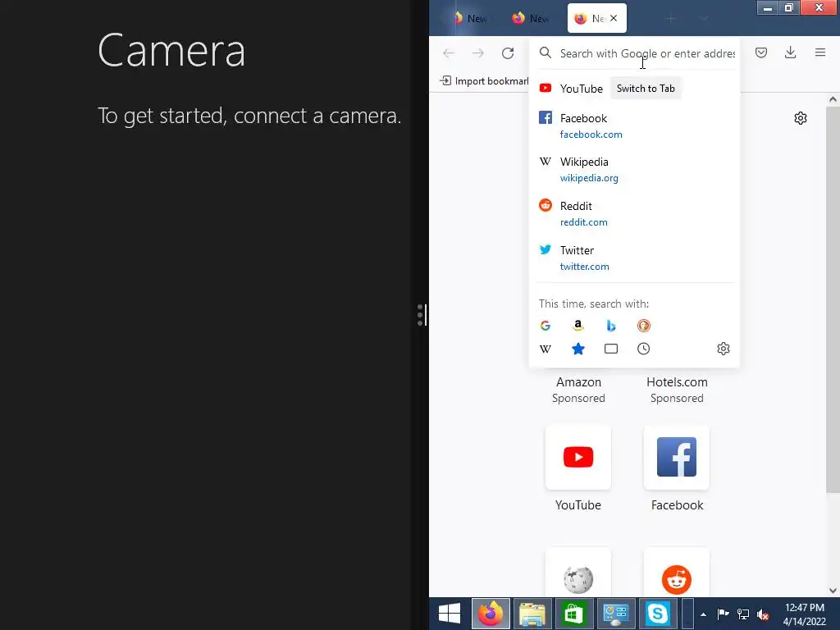
Task: Close the active Firefox tab
Action: coord(614,18)
